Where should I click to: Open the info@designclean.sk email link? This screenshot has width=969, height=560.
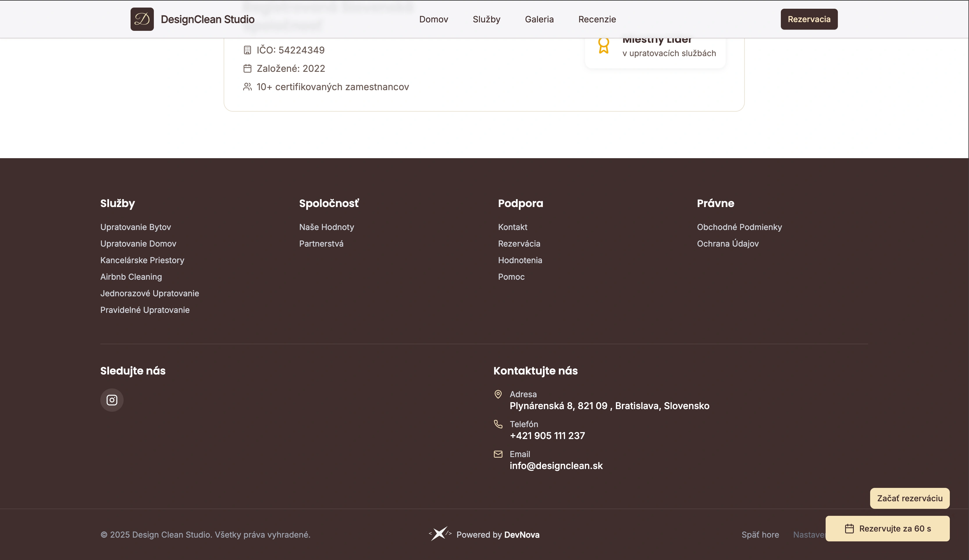coord(556,466)
